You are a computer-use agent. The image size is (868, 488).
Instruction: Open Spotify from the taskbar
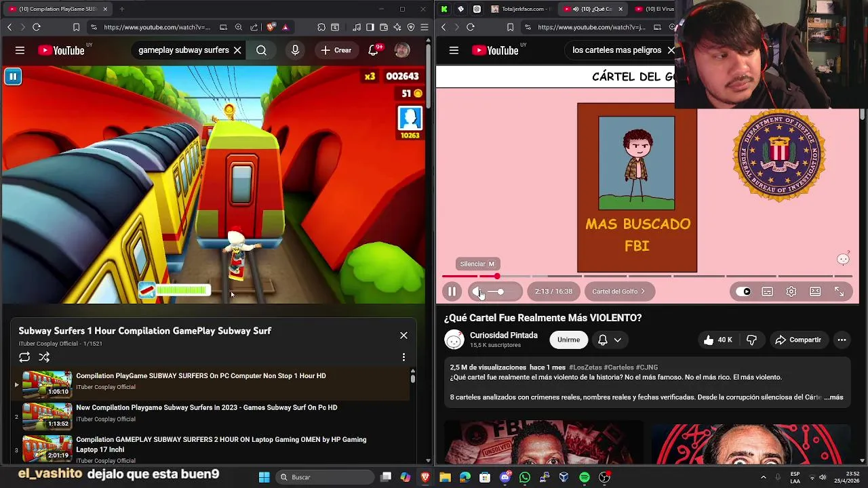(x=584, y=477)
